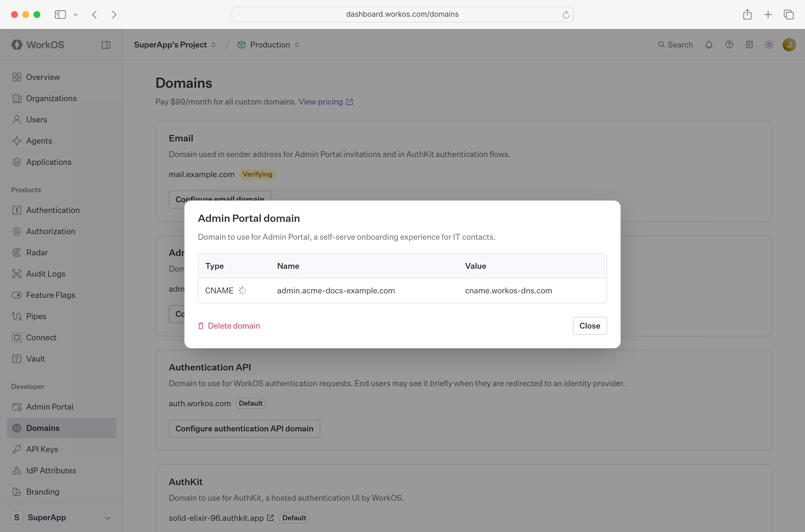Toggle the light theme sun icon
The image size is (805, 532).
pos(770,45)
